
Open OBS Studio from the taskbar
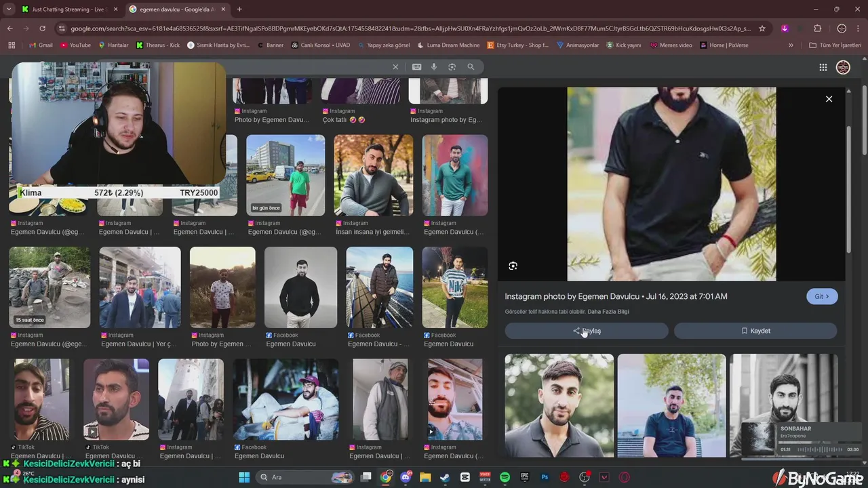585,477
